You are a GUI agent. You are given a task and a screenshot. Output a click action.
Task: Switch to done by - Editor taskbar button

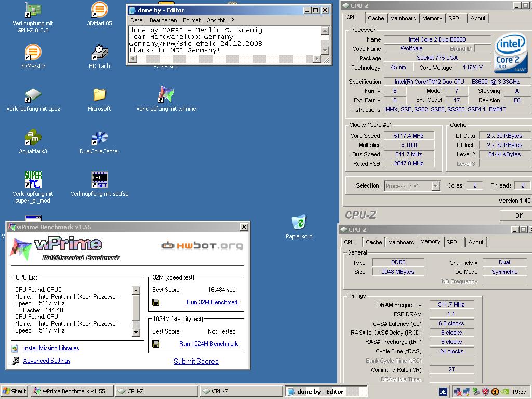click(326, 392)
